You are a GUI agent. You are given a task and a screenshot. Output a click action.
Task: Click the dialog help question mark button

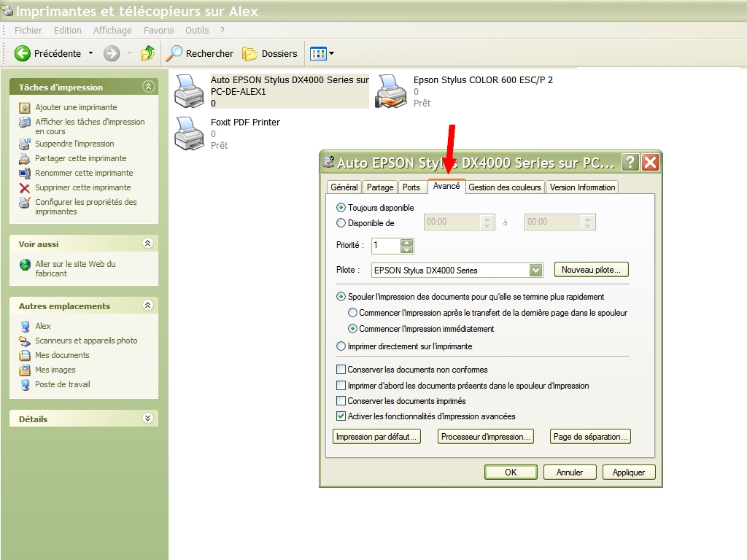pyautogui.click(x=630, y=163)
